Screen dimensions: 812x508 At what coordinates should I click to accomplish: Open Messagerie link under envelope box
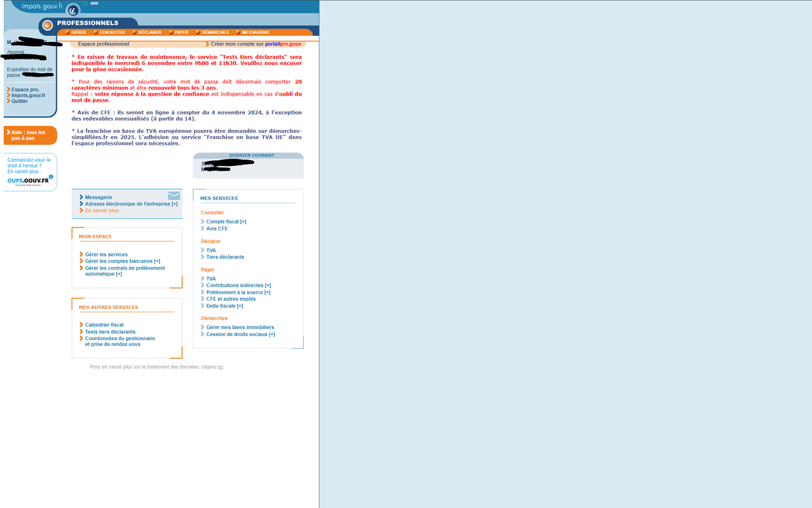coord(98,197)
